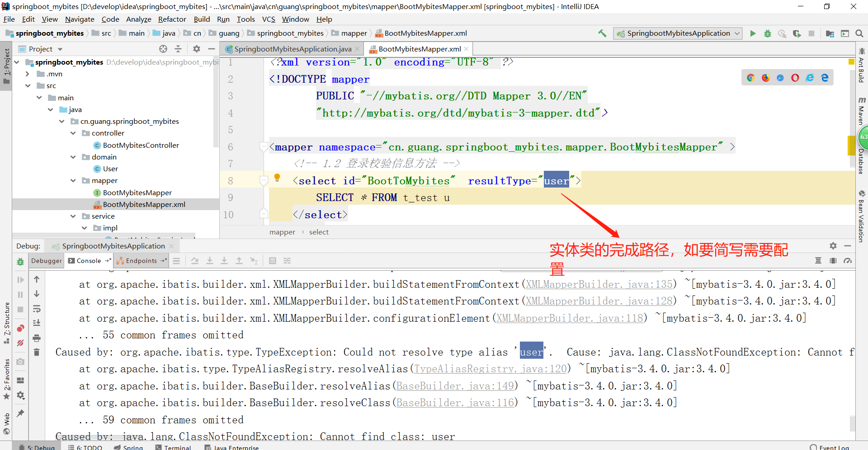868x450 pixels.
Task: Open Project view mode dropdown
Action: point(60,49)
